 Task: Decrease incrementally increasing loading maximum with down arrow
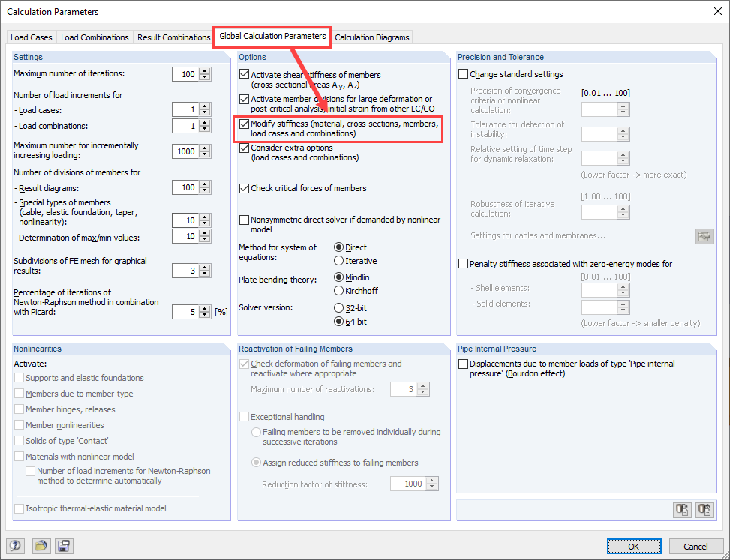tap(205, 155)
